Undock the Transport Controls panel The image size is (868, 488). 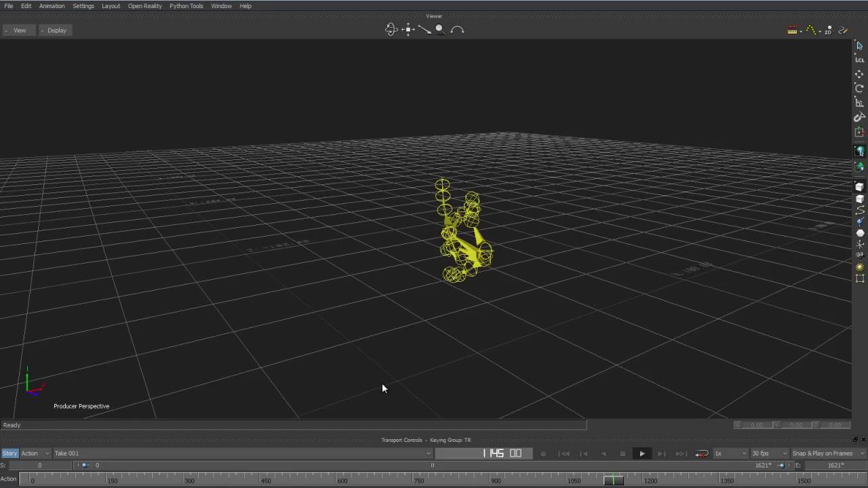[855, 440]
